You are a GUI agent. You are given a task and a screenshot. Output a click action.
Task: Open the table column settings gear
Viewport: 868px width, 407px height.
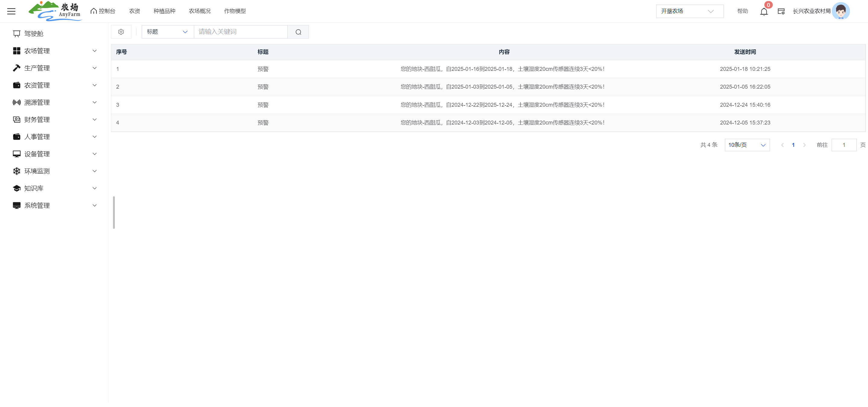tap(121, 32)
